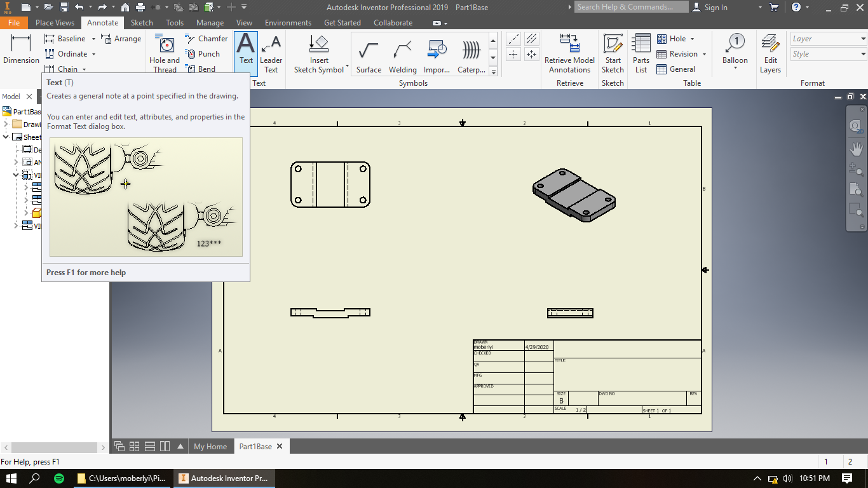This screenshot has width=868, height=488.
Task: Click the Arrange dimensions tool
Action: [121, 39]
